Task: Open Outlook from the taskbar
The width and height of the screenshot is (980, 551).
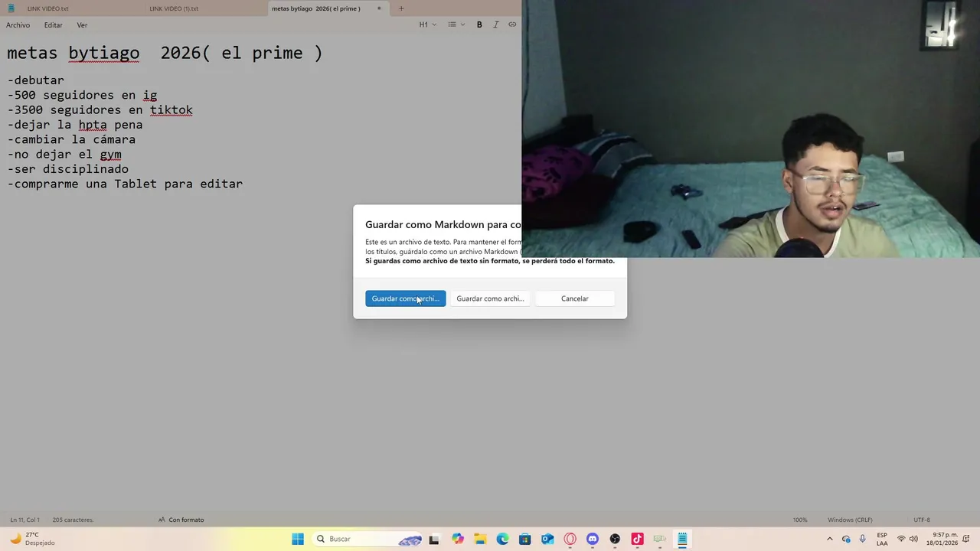Action: pos(547,539)
